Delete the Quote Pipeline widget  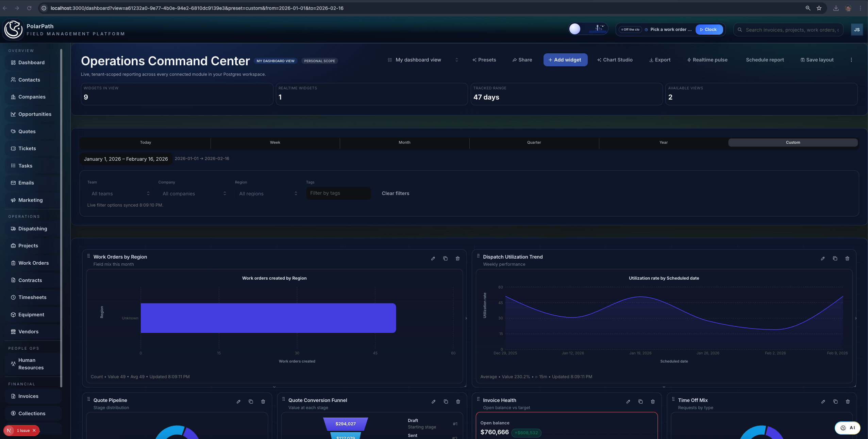(263, 402)
